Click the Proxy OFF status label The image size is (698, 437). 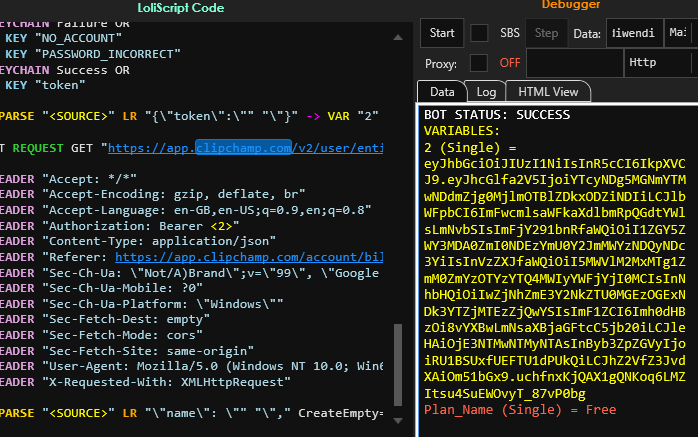(x=510, y=63)
